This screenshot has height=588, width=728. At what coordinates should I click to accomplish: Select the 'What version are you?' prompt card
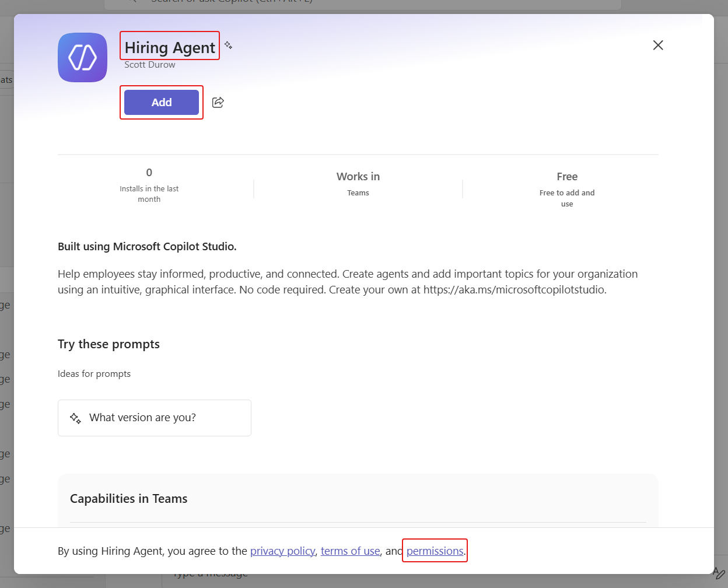click(x=155, y=418)
